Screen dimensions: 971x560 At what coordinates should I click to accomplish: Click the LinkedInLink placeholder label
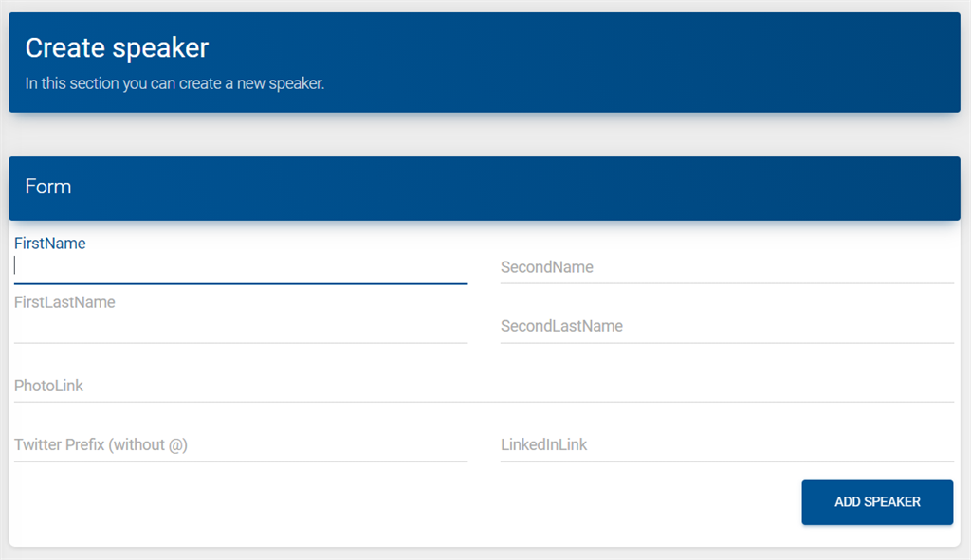tap(544, 444)
